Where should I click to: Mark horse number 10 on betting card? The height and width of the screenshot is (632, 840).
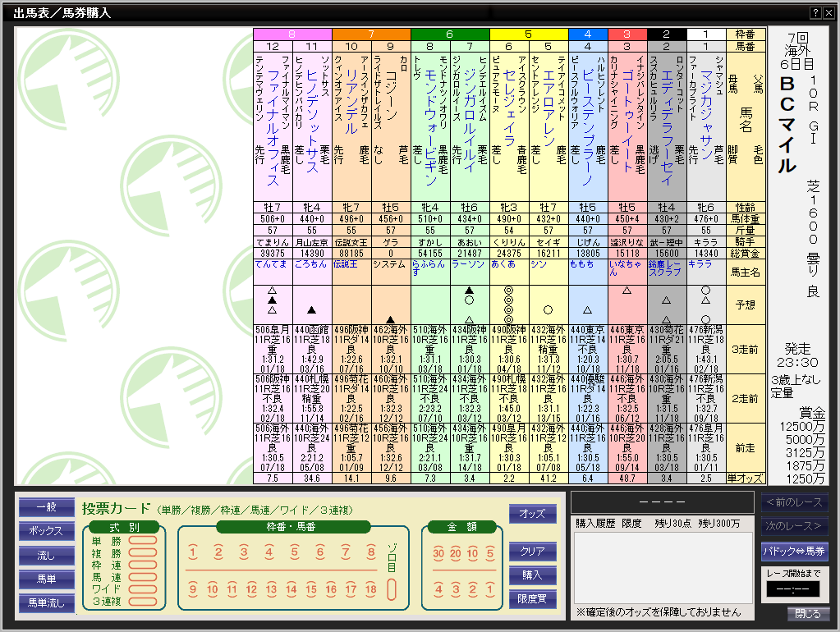212,589
